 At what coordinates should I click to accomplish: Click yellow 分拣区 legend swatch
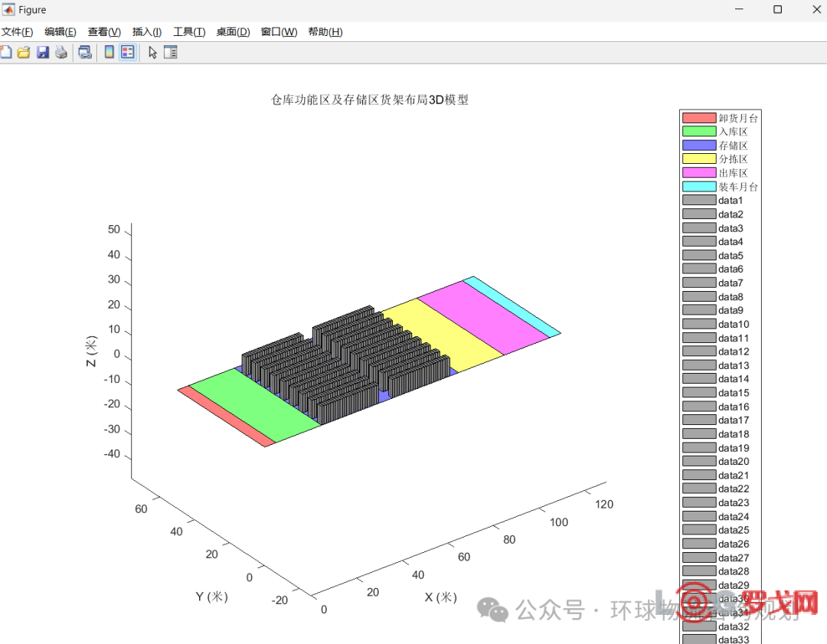pos(698,159)
